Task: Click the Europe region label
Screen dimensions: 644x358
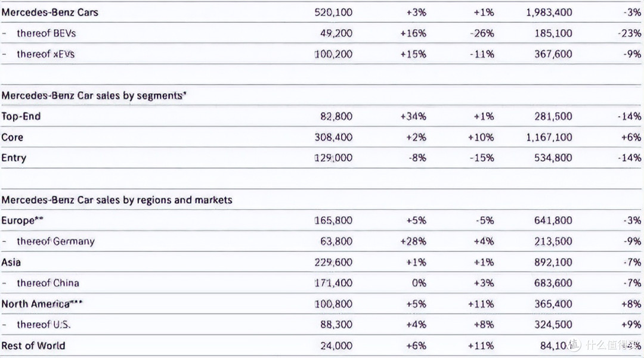Action: pos(22,220)
